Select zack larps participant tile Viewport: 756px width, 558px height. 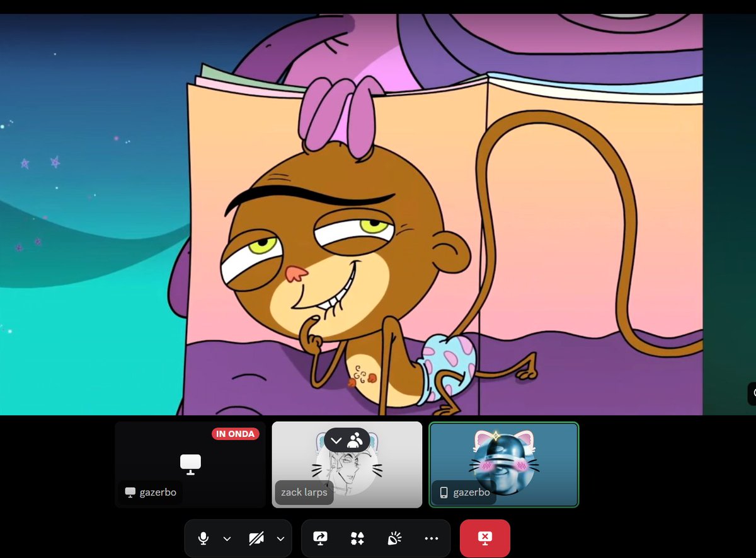[347, 465]
